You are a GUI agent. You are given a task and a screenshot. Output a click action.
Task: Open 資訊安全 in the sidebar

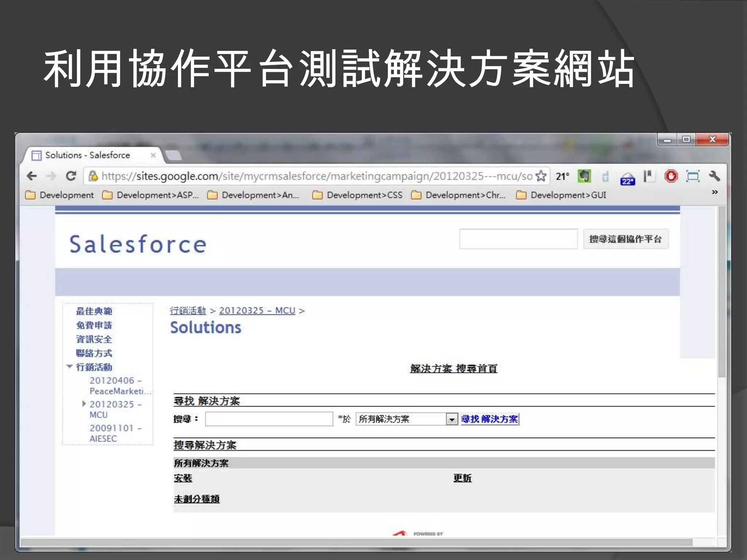(94, 339)
